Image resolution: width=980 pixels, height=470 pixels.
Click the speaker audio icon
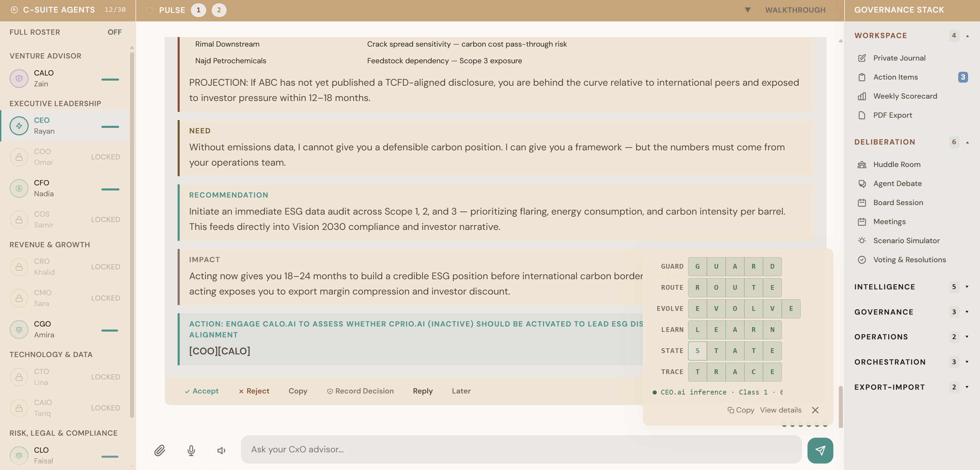[222, 450]
